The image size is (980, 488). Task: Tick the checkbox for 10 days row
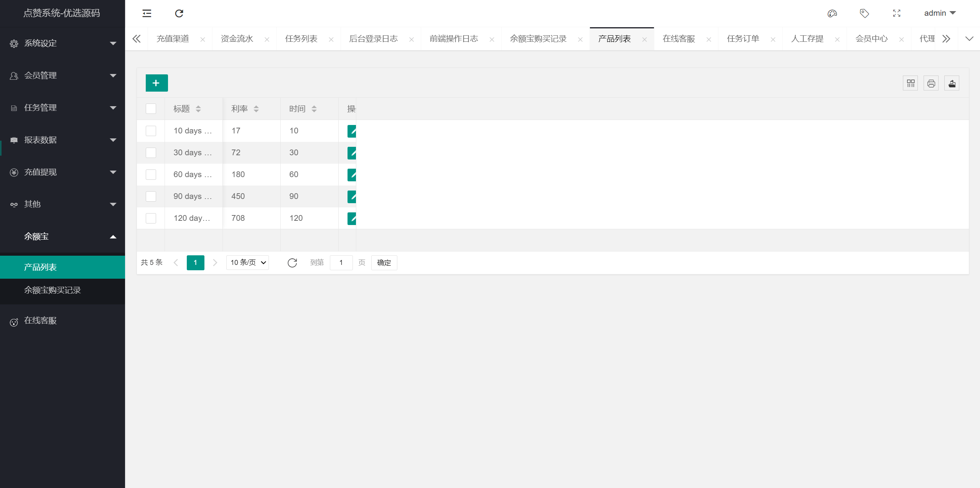(x=151, y=131)
